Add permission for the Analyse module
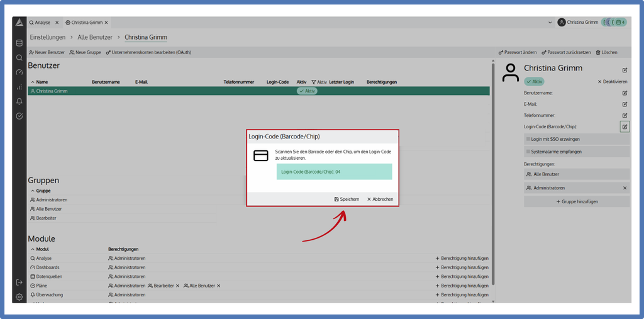The height and width of the screenshot is (319, 644). [x=462, y=259]
